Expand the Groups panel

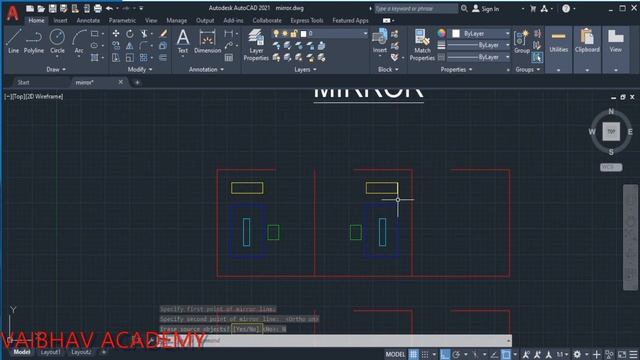(528, 69)
